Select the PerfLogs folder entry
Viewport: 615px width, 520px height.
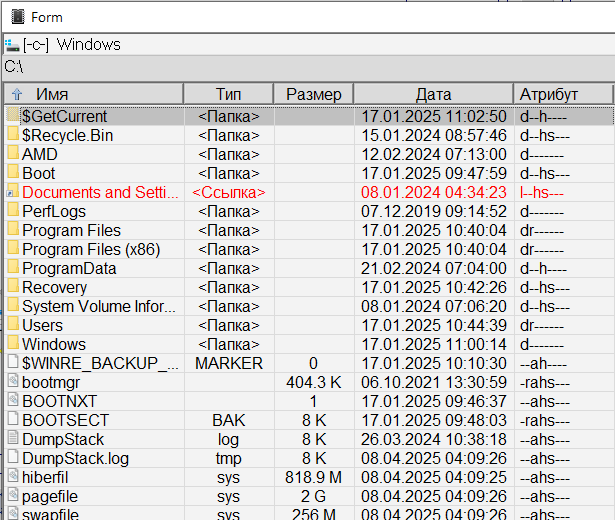54,211
